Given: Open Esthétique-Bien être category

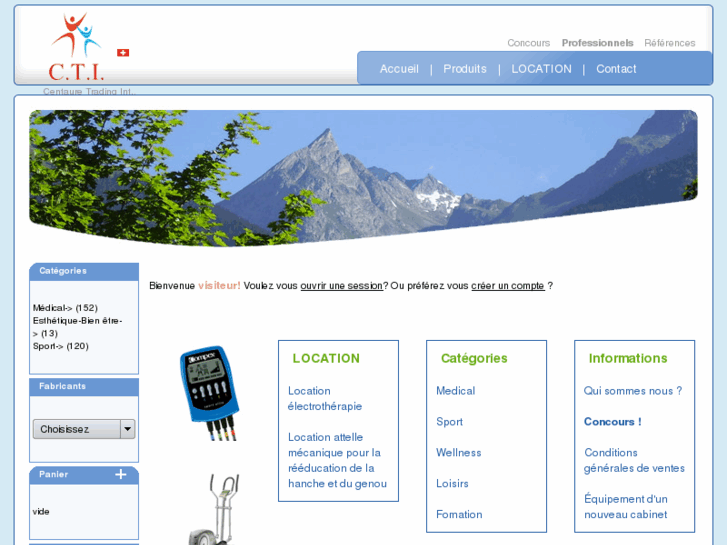Looking at the screenshot, I should point(77,327).
